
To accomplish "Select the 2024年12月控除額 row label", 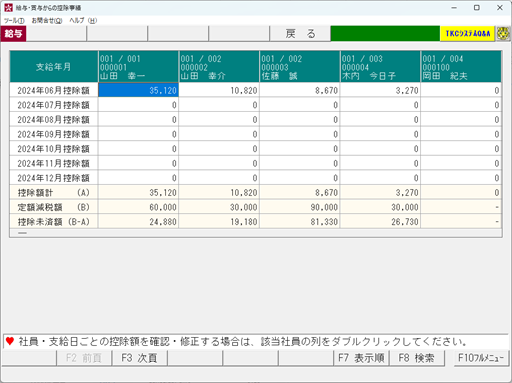I will (54, 178).
